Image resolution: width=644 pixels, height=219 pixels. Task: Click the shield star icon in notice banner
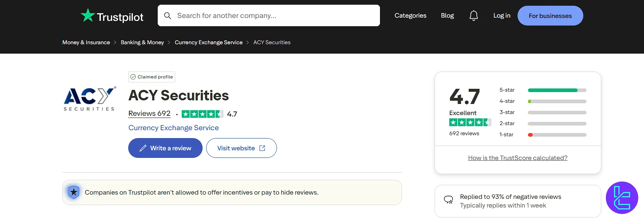[74, 192]
